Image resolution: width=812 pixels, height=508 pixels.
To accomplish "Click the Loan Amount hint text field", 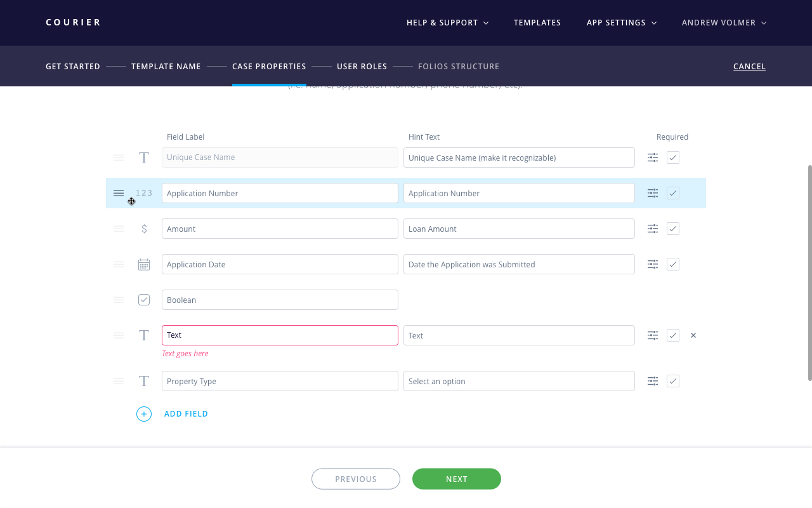I will pos(519,229).
